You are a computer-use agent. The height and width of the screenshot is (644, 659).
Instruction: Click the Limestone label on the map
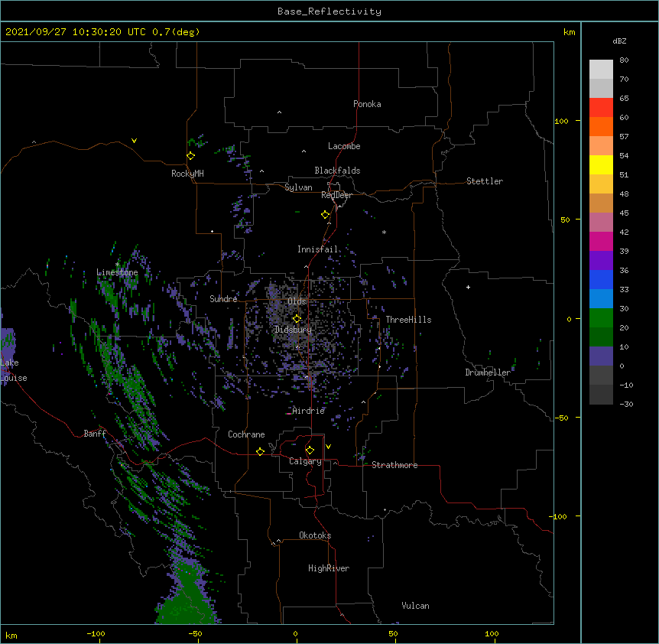tap(117, 272)
